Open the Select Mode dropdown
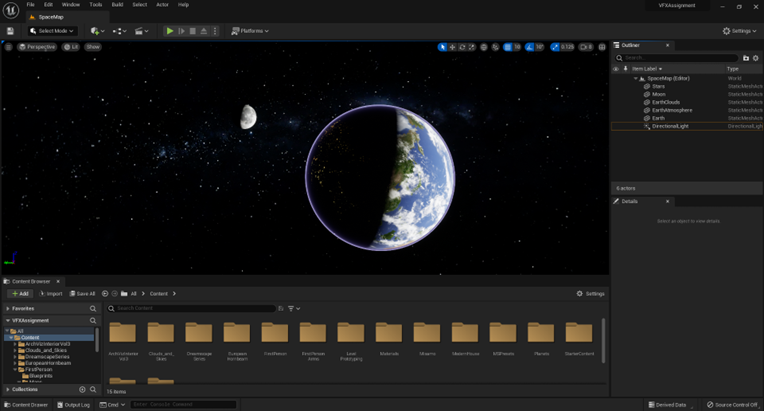 pyautogui.click(x=52, y=31)
